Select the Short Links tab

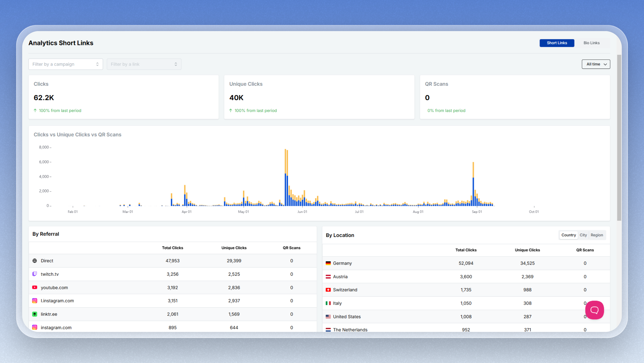tap(557, 43)
